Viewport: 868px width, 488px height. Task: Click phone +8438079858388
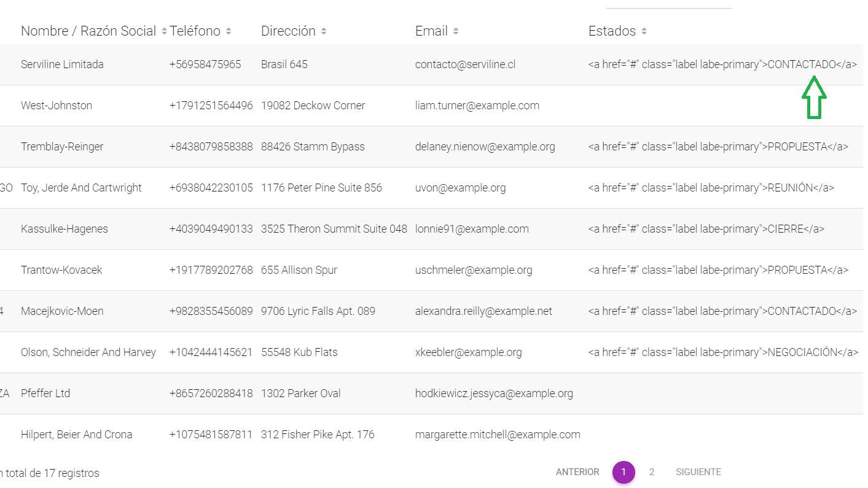tap(211, 147)
